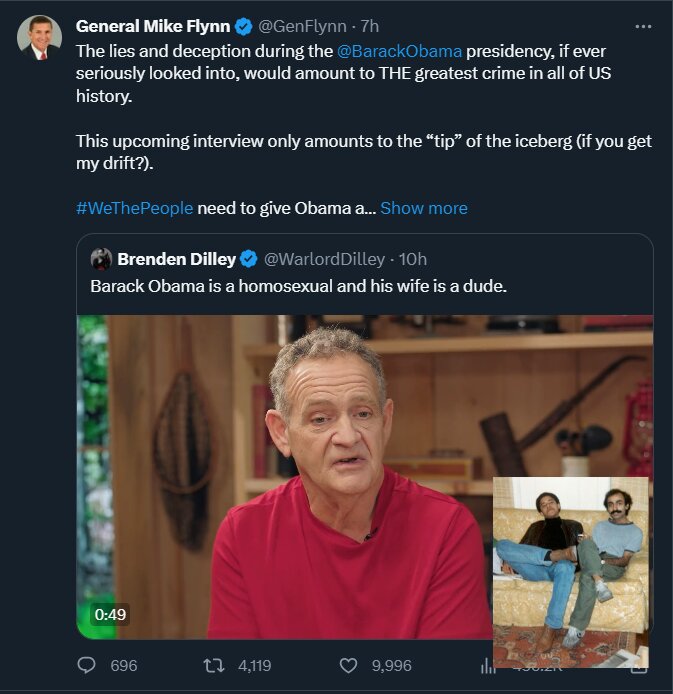Play the quoted post's video
Image resolution: width=673 pixels, height=694 pixels.
tap(300, 470)
